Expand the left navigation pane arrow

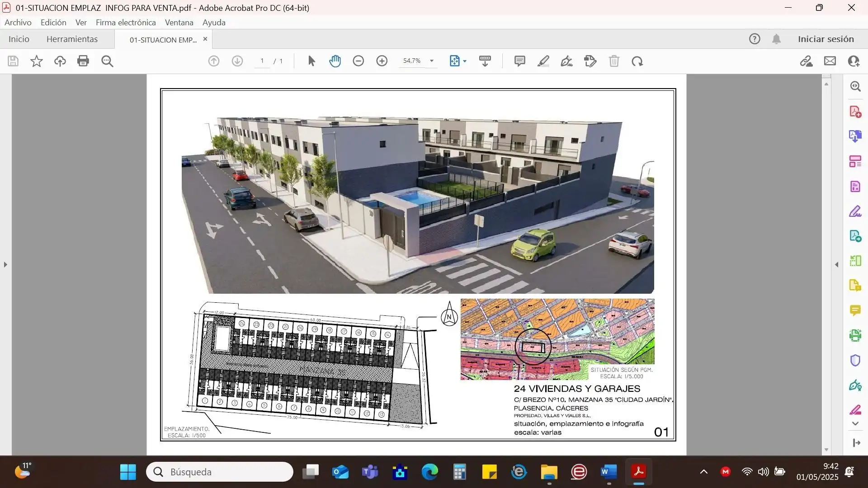[5, 264]
